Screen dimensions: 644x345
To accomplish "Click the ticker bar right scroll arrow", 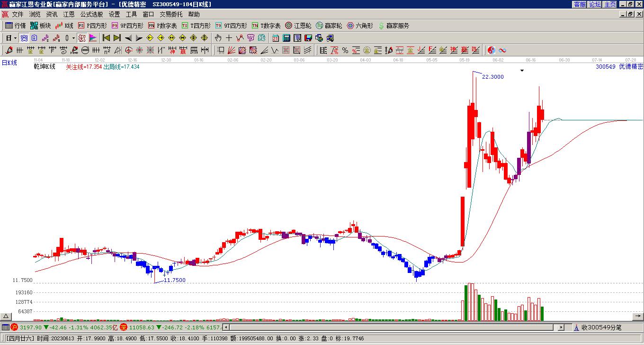I will click(561, 327).
